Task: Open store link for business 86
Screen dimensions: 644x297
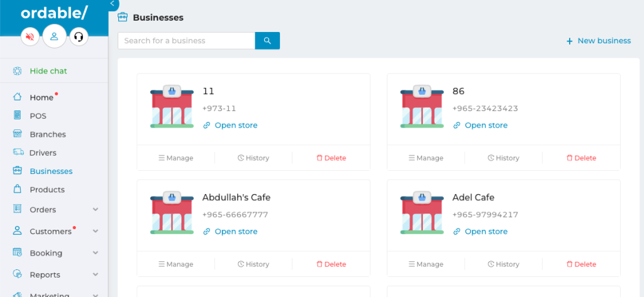Action: click(480, 126)
